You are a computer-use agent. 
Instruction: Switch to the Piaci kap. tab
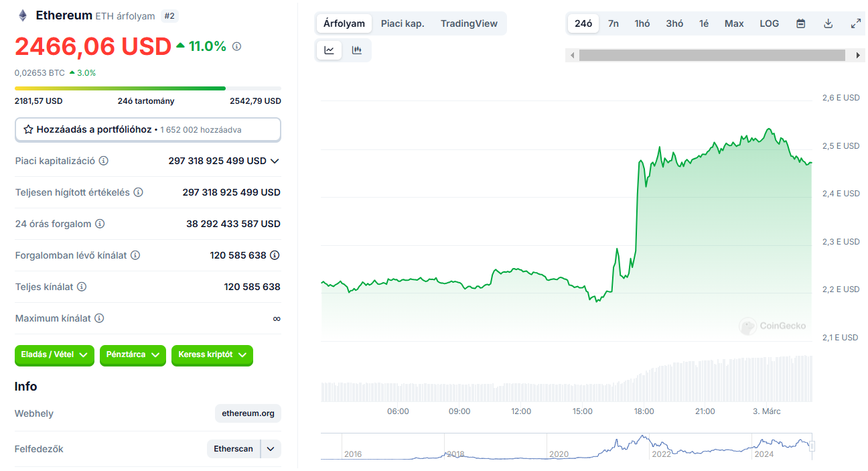click(403, 23)
